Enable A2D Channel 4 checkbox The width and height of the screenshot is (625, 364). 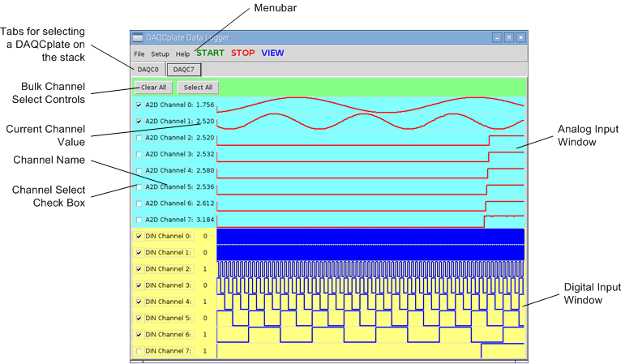(139, 170)
